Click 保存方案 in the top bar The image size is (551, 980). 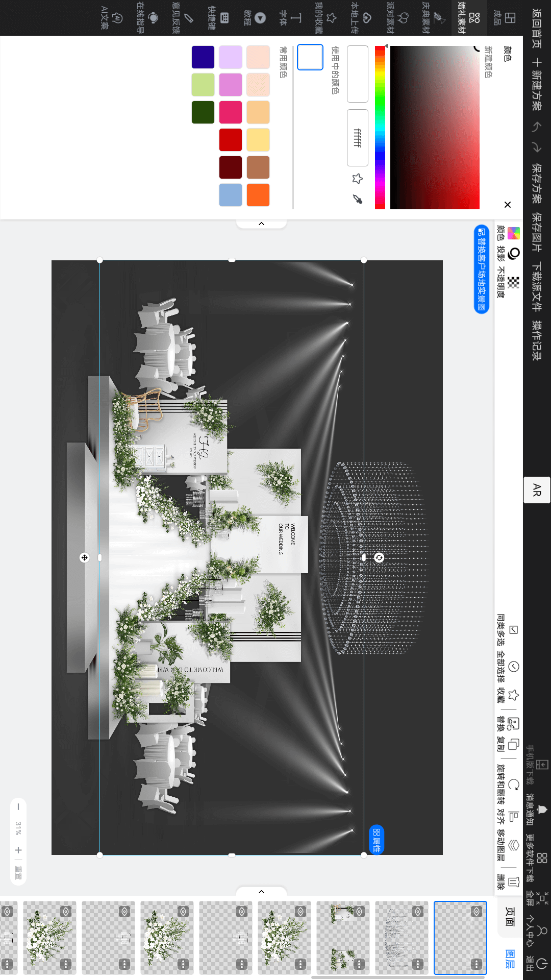536,183
